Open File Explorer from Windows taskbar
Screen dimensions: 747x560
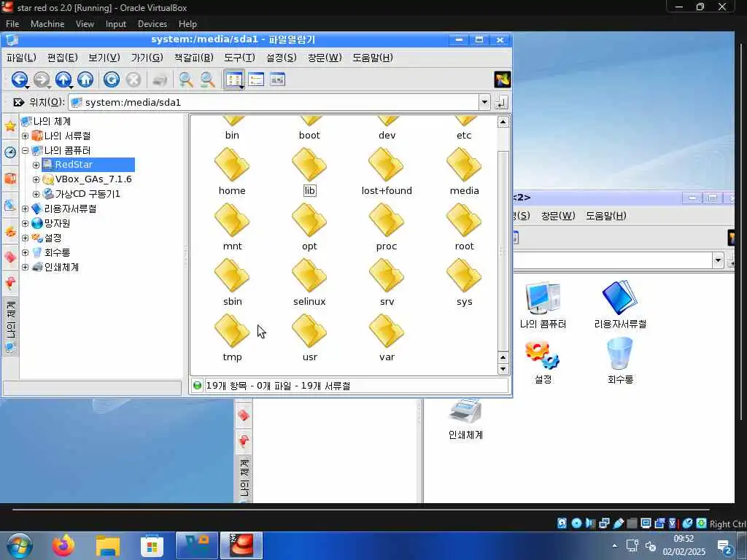pyautogui.click(x=108, y=545)
